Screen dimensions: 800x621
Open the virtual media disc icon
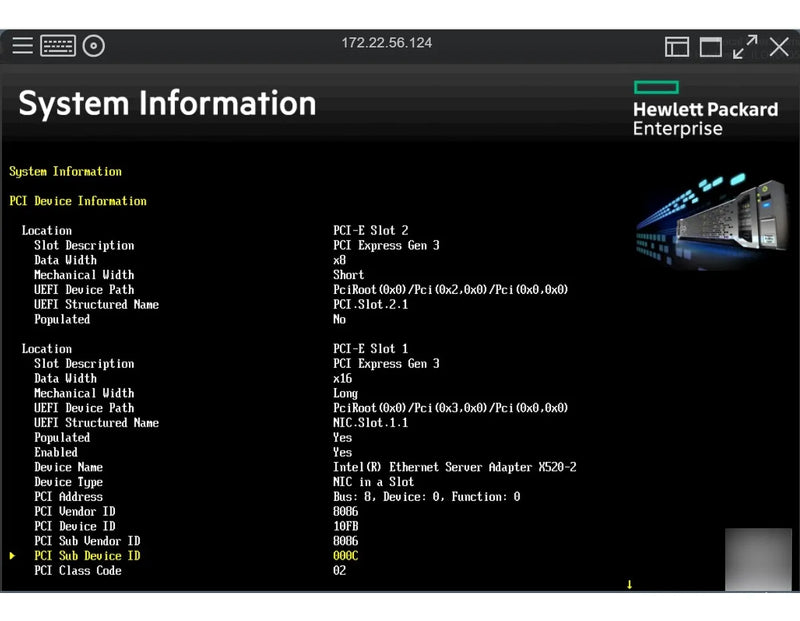click(x=94, y=46)
